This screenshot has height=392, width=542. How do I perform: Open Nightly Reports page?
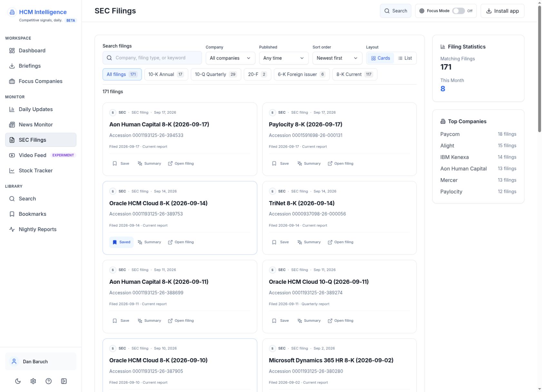click(x=41, y=229)
